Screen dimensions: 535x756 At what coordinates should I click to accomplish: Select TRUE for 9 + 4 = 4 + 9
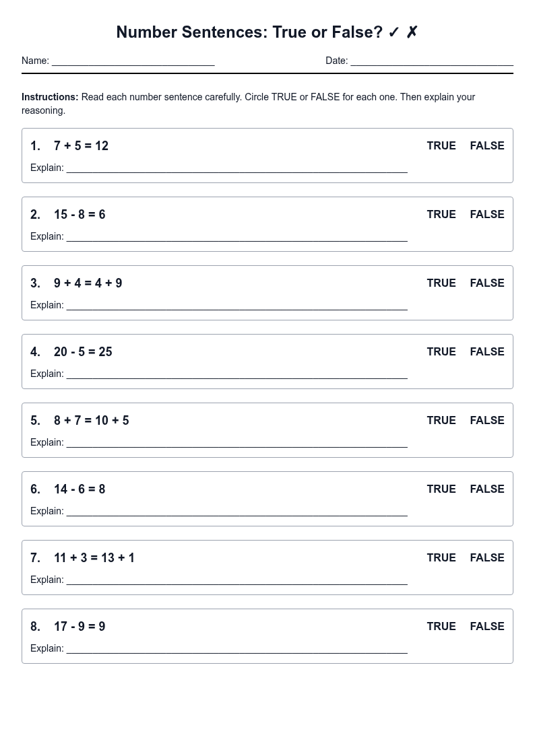click(441, 283)
